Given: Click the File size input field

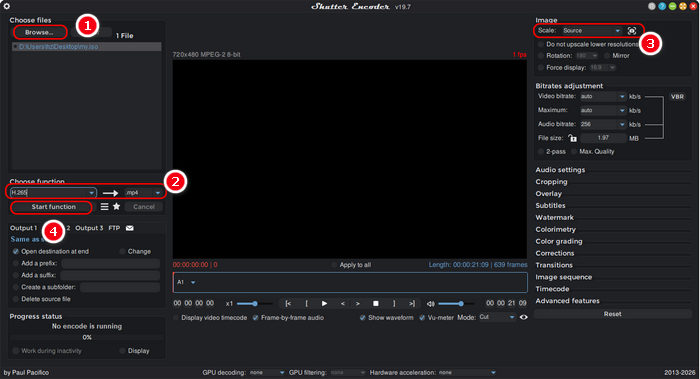Looking at the screenshot, I should (x=603, y=138).
